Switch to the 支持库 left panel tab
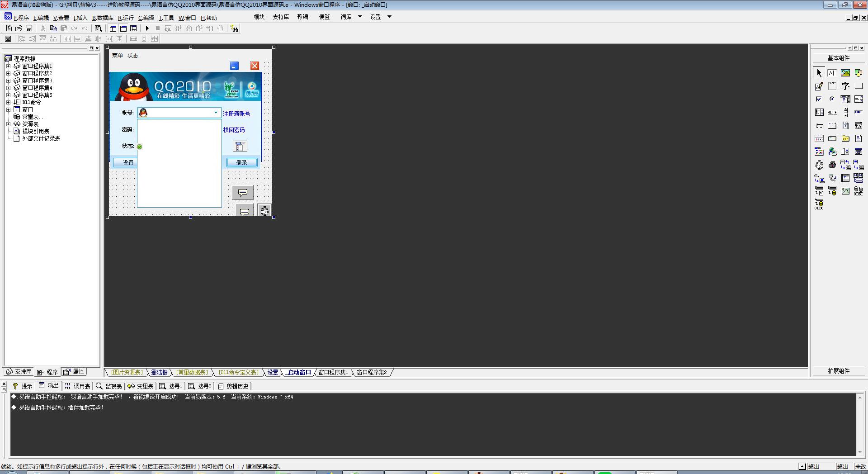Viewport: 868px width, 474px height. click(19, 371)
